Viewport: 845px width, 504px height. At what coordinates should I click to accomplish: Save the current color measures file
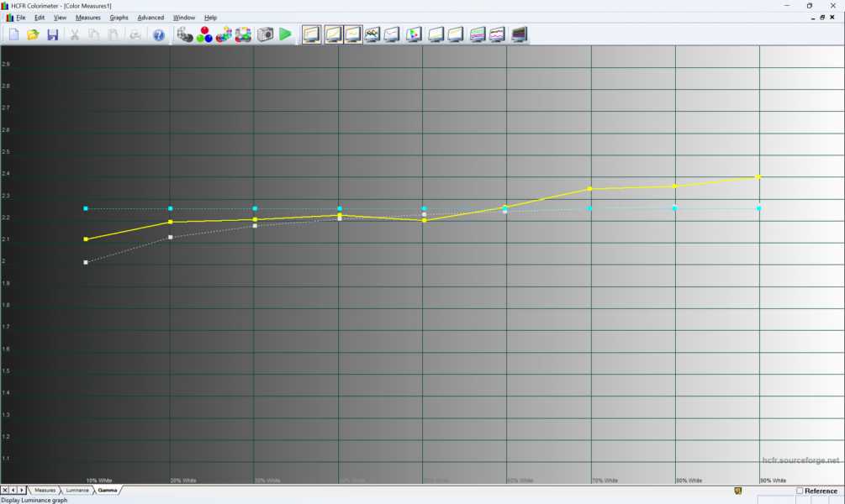pyautogui.click(x=52, y=34)
